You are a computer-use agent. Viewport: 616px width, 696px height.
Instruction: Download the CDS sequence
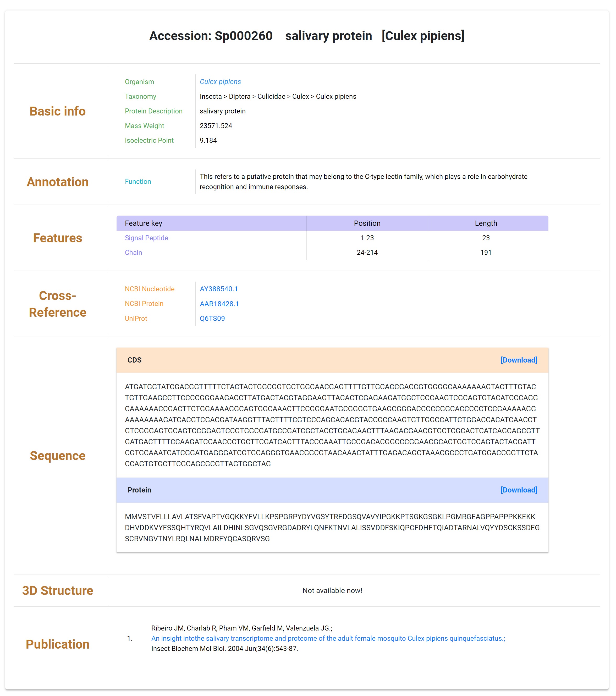point(519,360)
